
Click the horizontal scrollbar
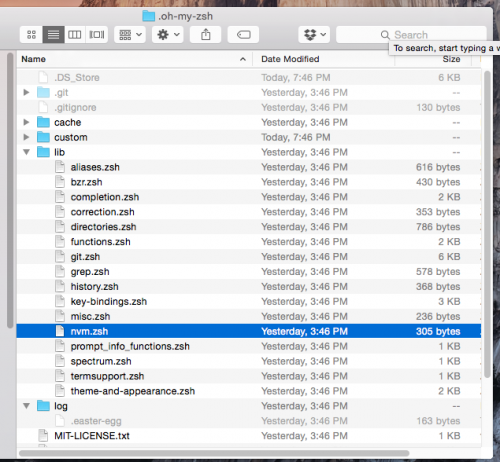click(x=214, y=453)
